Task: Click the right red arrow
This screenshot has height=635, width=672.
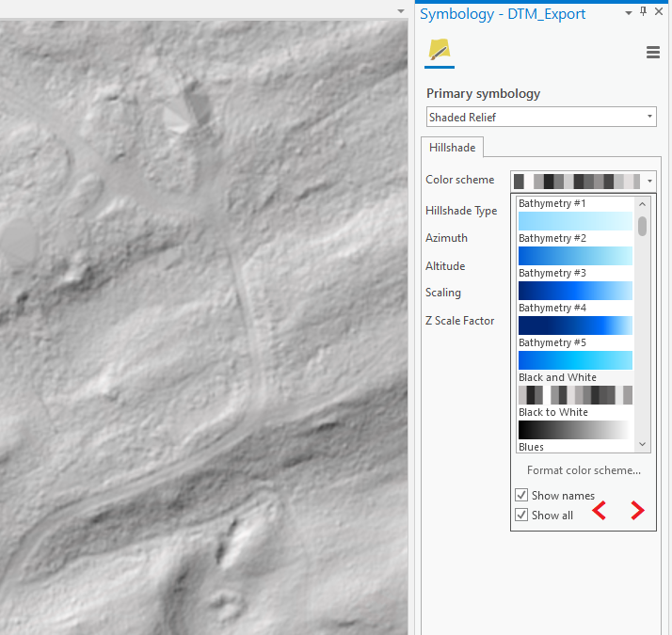Action: coord(637,511)
